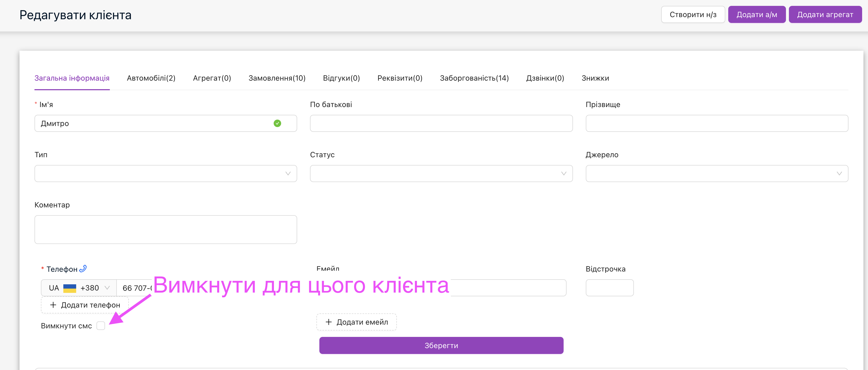Open the Знижки tab
The width and height of the screenshot is (868, 370).
pos(595,78)
